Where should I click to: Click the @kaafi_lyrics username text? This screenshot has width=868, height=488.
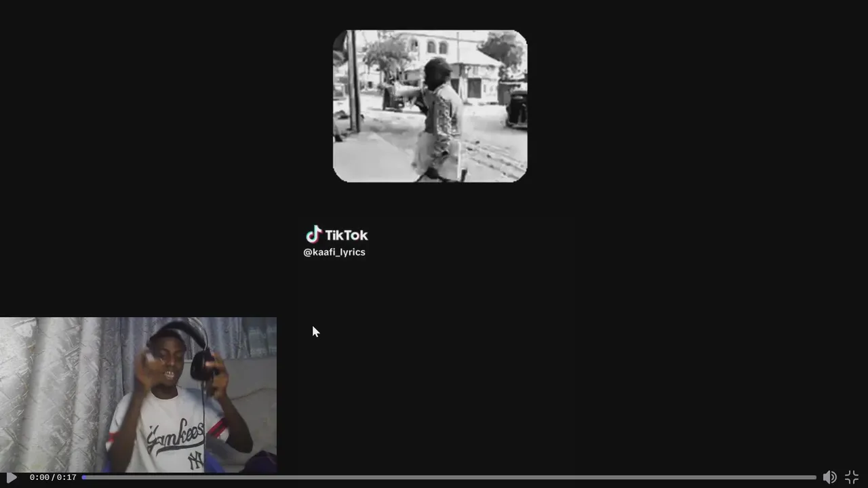pos(334,252)
